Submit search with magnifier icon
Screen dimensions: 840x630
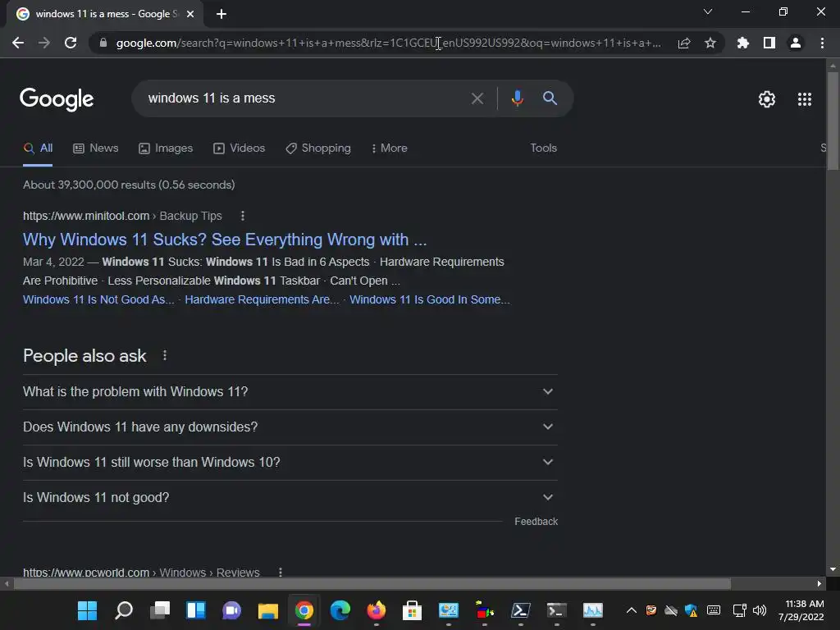click(550, 98)
